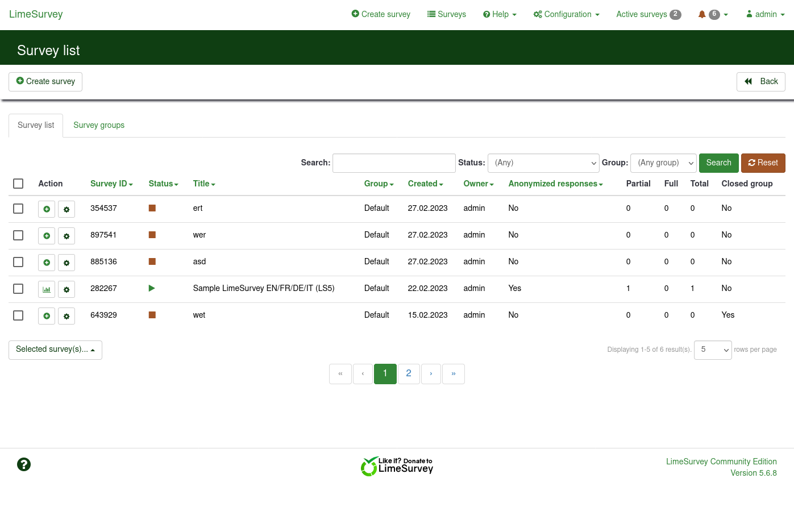Switch to the Survey groups tab
The width and height of the screenshot is (794, 532).
point(99,125)
